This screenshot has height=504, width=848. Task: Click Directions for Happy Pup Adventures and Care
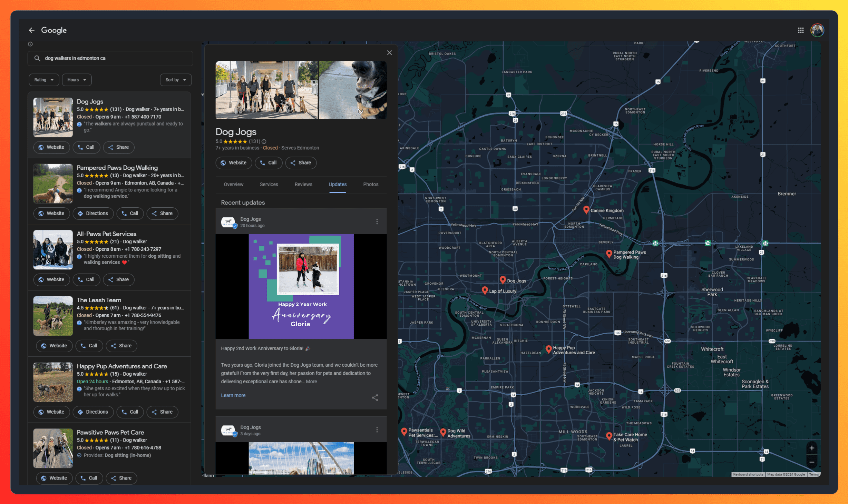pos(93,412)
